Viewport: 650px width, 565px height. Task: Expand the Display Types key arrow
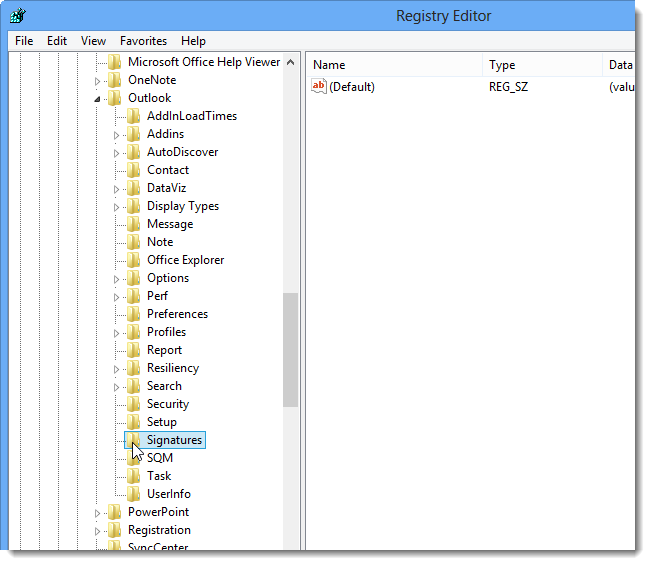[116, 207]
